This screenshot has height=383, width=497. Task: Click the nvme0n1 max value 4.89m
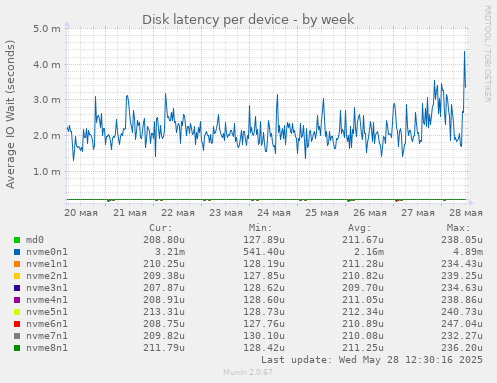click(x=468, y=252)
